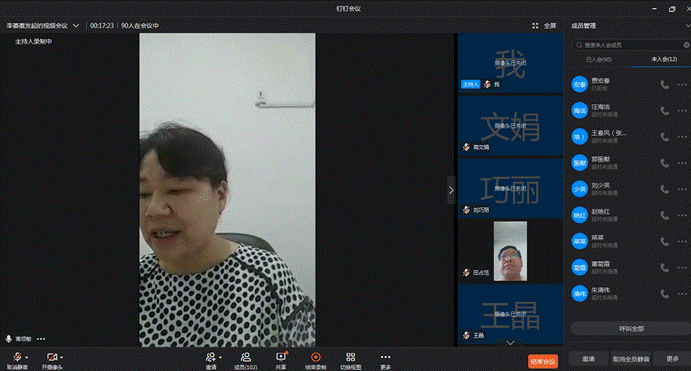Open more options for 汪海洁
Image resolution: width=691 pixels, height=371 pixels.
(x=682, y=111)
